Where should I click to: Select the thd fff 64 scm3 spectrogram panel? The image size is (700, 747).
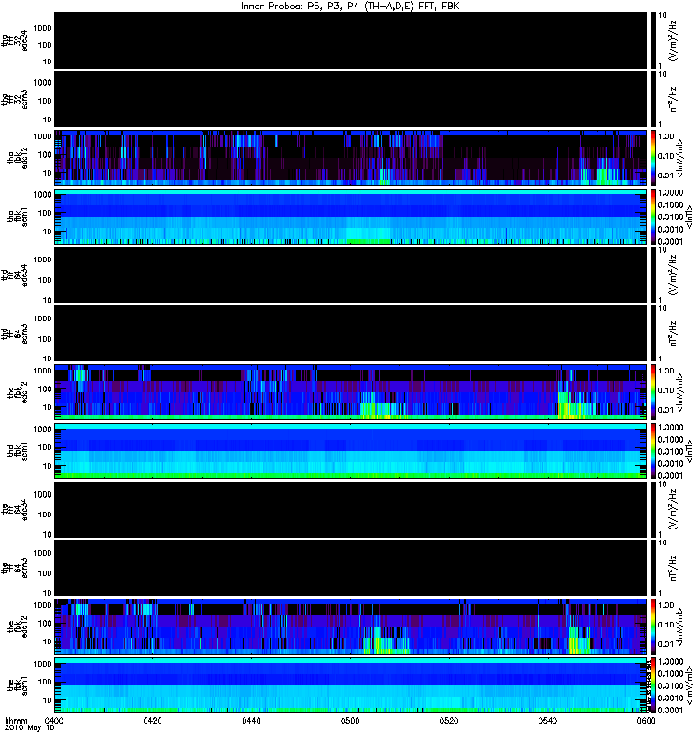click(x=351, y=333)
